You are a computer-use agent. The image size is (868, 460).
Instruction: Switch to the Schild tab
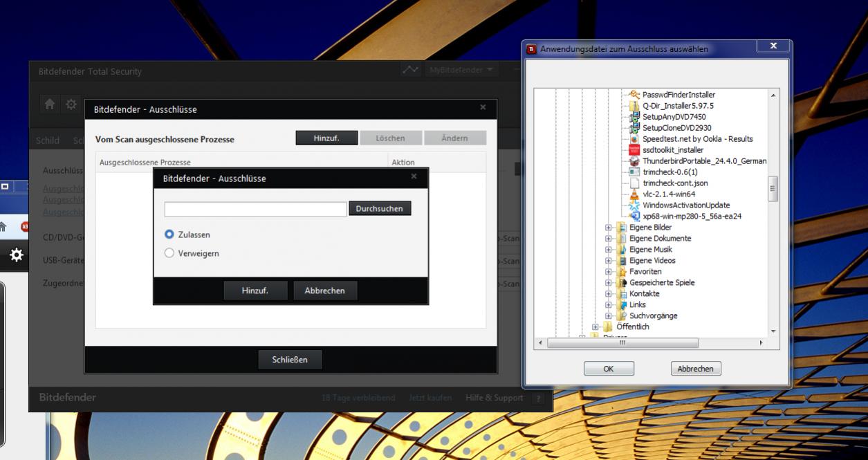point(48,140)
